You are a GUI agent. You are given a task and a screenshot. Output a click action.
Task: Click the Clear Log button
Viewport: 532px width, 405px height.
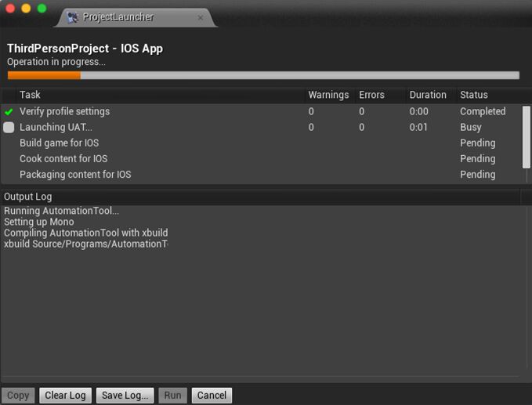65,396
